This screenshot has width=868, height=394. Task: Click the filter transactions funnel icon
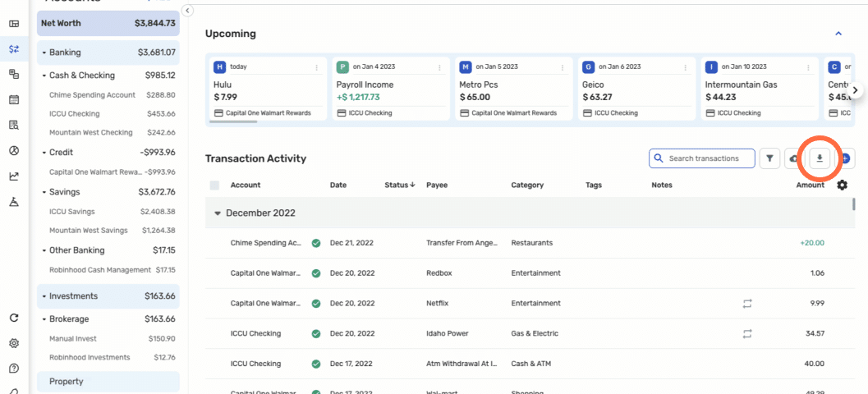click(769, 158)
